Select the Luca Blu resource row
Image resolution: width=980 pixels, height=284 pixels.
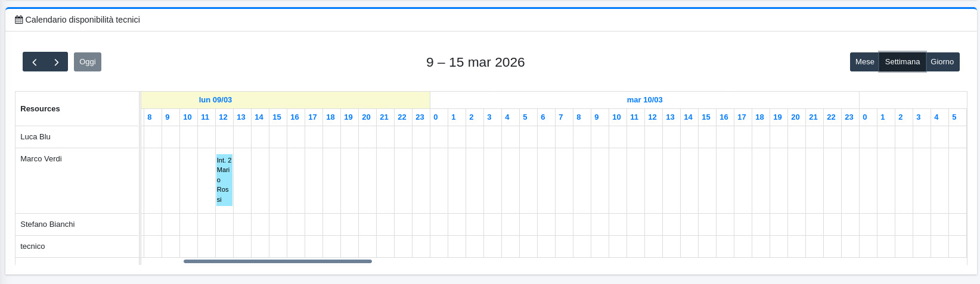click(36, 137)
